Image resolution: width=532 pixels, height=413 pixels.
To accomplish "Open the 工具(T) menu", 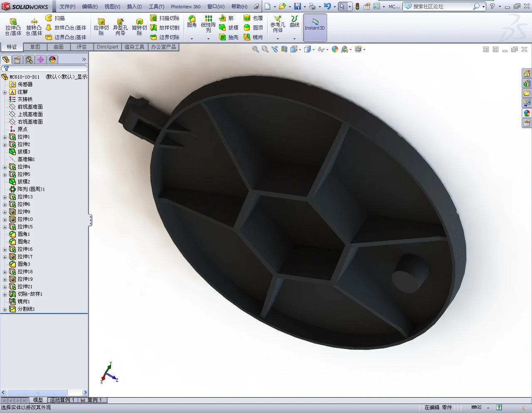I will pyautogui.click(x=156, y=7).
